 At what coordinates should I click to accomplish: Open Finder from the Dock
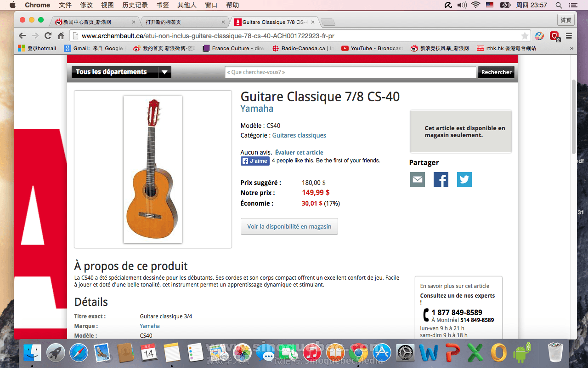click(32, 353)
